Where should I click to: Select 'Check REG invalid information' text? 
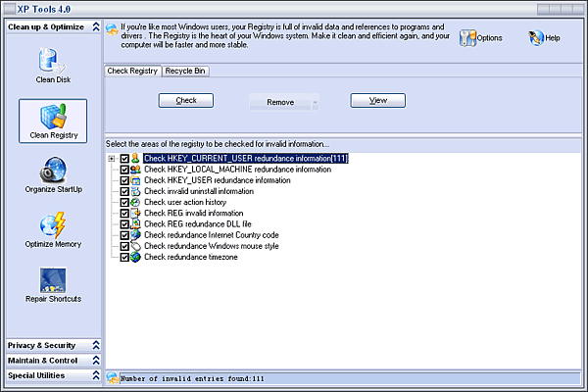(194, 213)
